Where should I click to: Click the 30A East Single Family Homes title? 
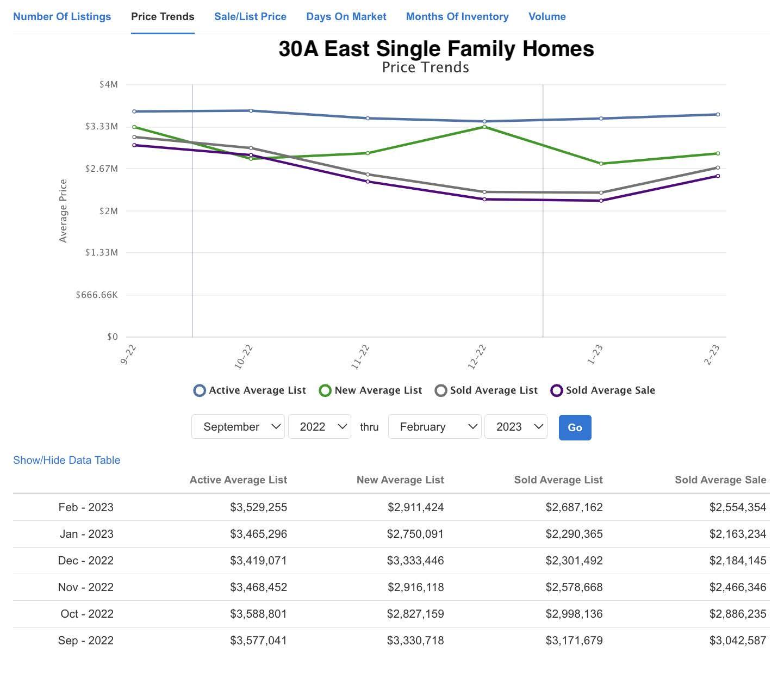(x=436, y=49)
